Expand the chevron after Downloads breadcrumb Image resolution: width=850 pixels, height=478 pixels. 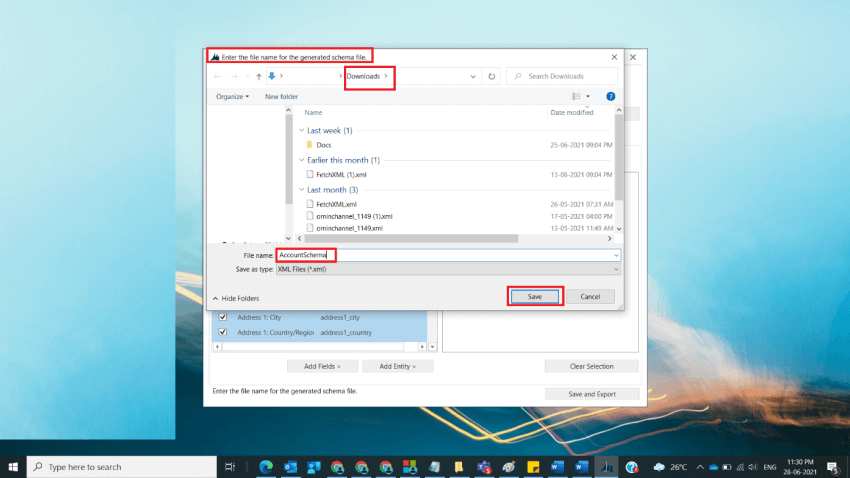[x=386, y=76]
